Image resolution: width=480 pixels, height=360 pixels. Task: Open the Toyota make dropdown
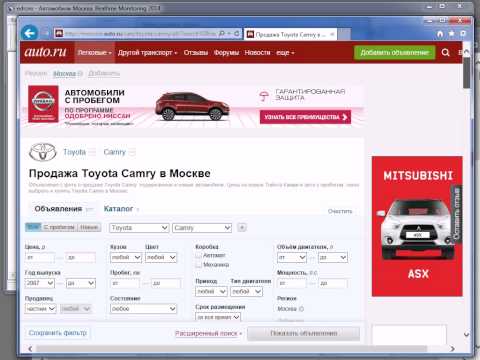pos(139,228)
